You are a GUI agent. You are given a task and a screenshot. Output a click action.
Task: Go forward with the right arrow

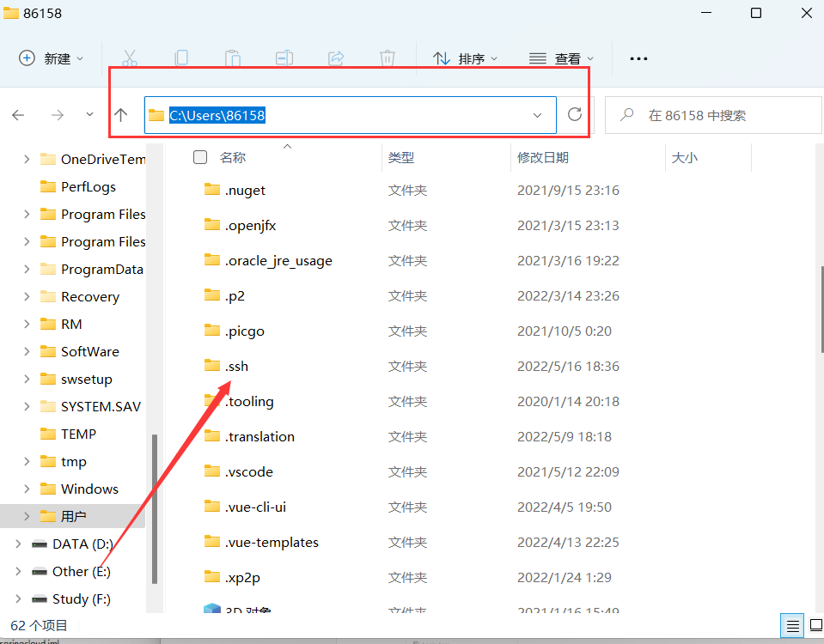tap(58, 115)
